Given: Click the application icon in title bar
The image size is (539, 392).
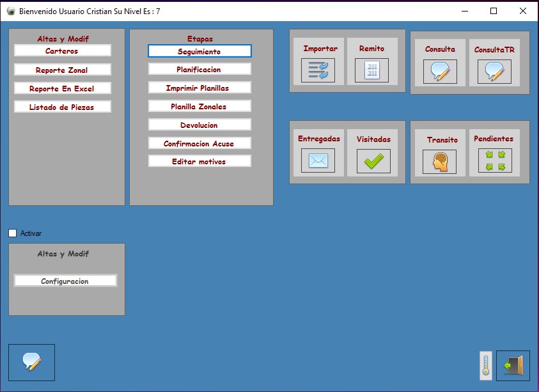Looking at the screenshot, I should point(11,11).
